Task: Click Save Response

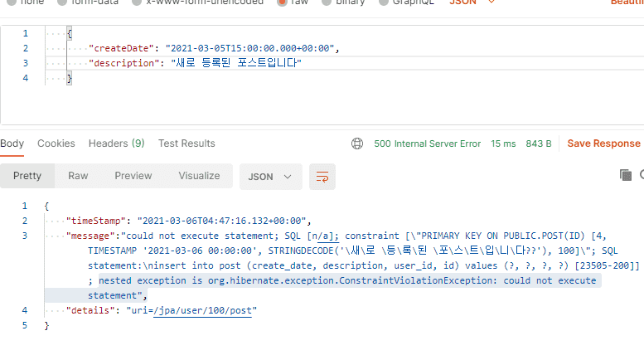Action: pyautogui.click(x=603, y=144)
